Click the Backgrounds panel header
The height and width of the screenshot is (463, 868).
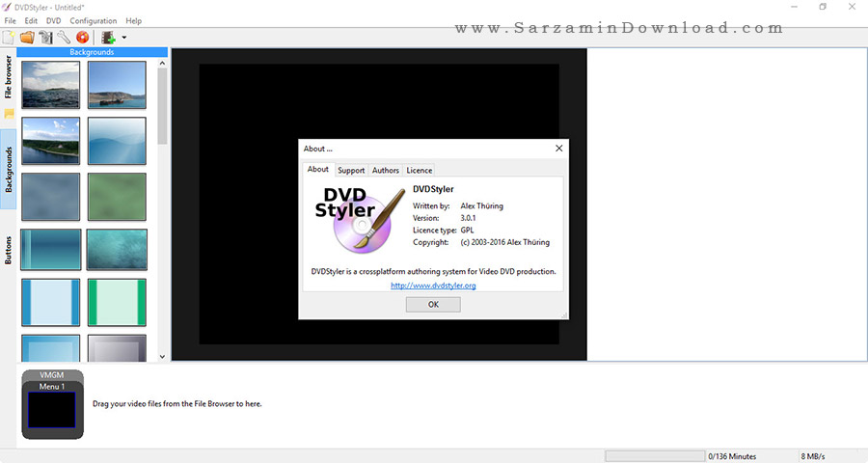point(92,52)
